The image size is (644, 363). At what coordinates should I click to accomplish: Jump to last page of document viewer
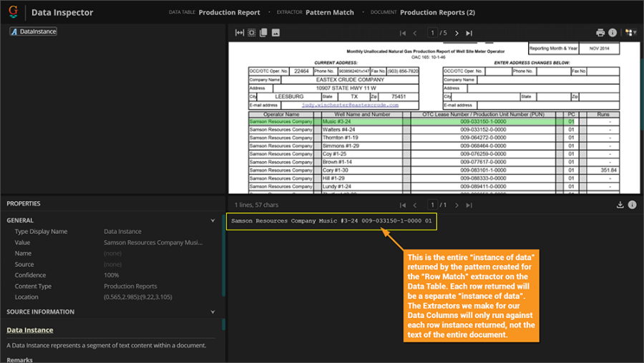pyautogui.click(x=469, y=33)
